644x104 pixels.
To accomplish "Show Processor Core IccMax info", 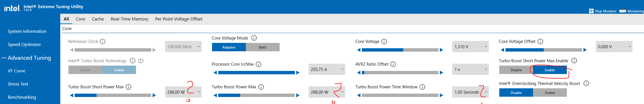I will point(259,64).
